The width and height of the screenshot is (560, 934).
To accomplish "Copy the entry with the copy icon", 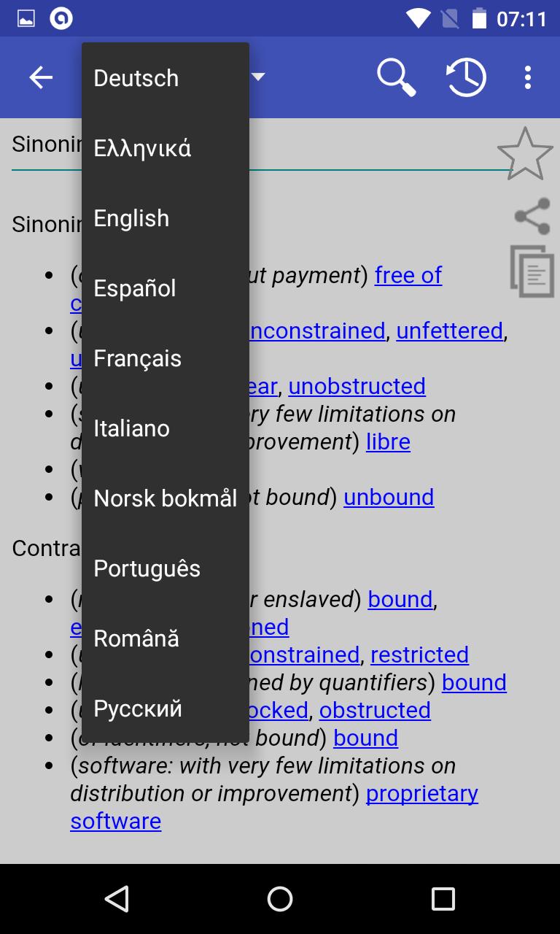I will 532,271.
